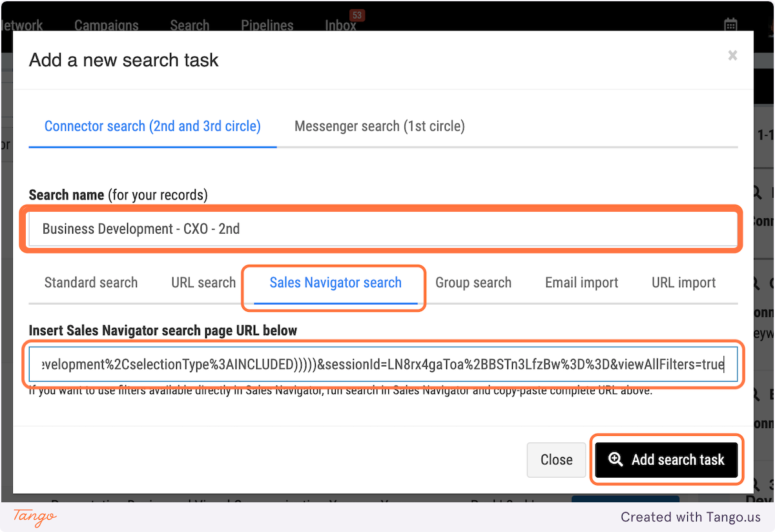775x532 pixels.
Task: Click the Sales Navigator URL input field
Action: [x=384, y=365]
